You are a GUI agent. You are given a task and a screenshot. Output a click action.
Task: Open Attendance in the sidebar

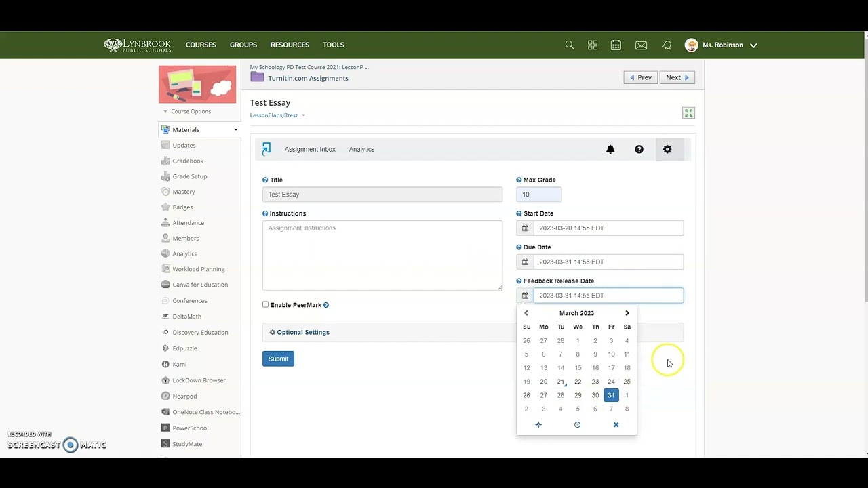pyautogui.click(x=188, y=223)
